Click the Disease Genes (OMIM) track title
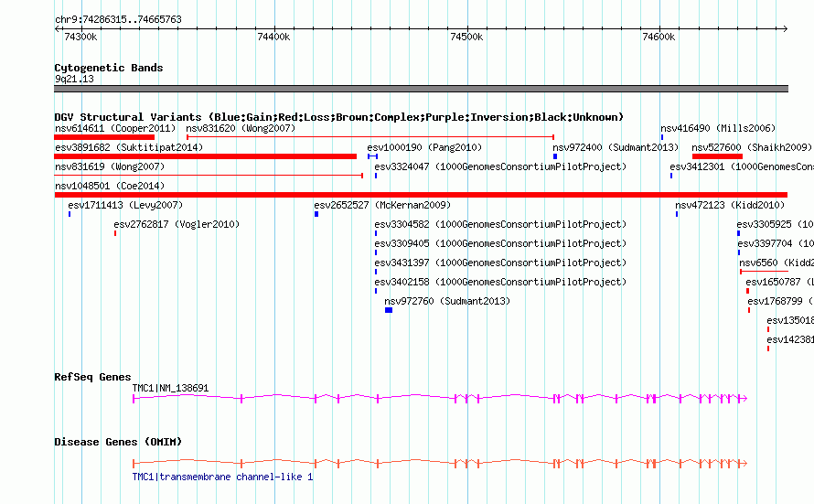The width and height of the screenshot is (814, 504). coord(118,442)
